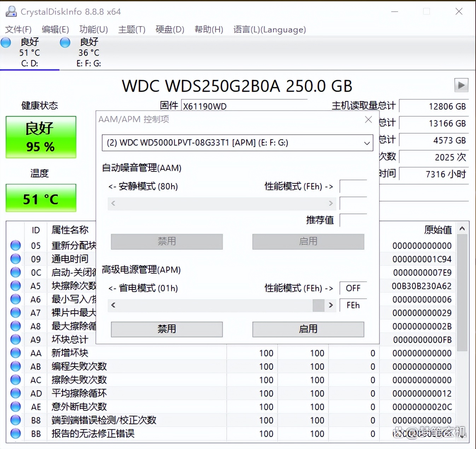Click the status dot beside BB 报告的无法修正错误
This screenshot has height=449, width=476.
15,433
